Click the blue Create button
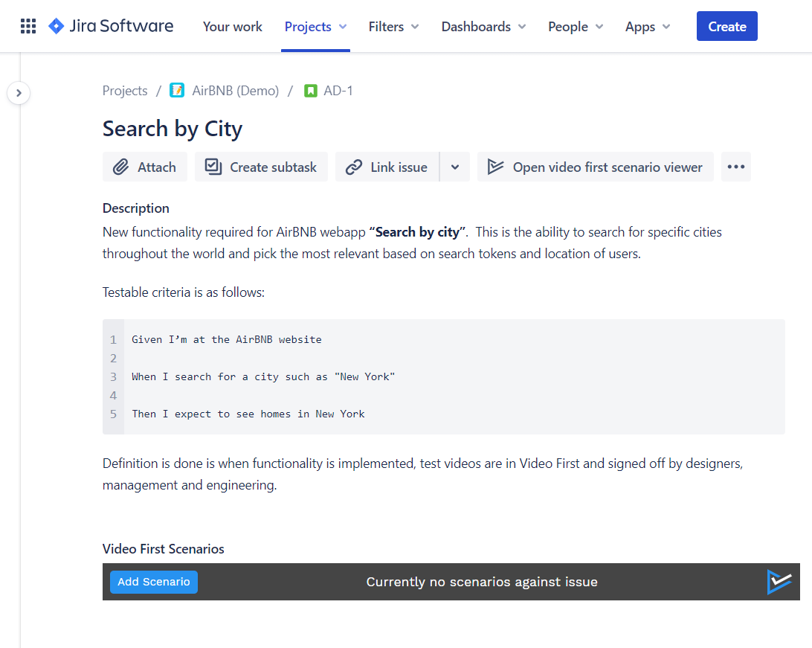This screenshot has height=648, width=812. (726, 25)
